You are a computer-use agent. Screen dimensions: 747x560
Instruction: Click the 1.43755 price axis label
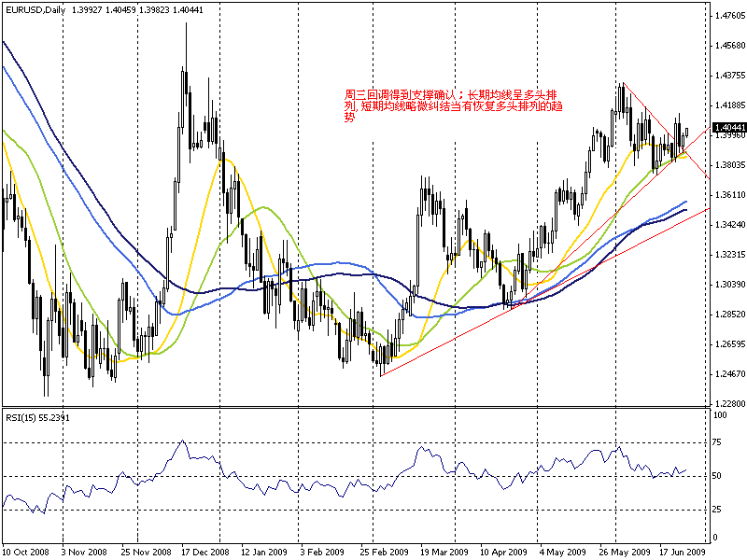(730, 76)
